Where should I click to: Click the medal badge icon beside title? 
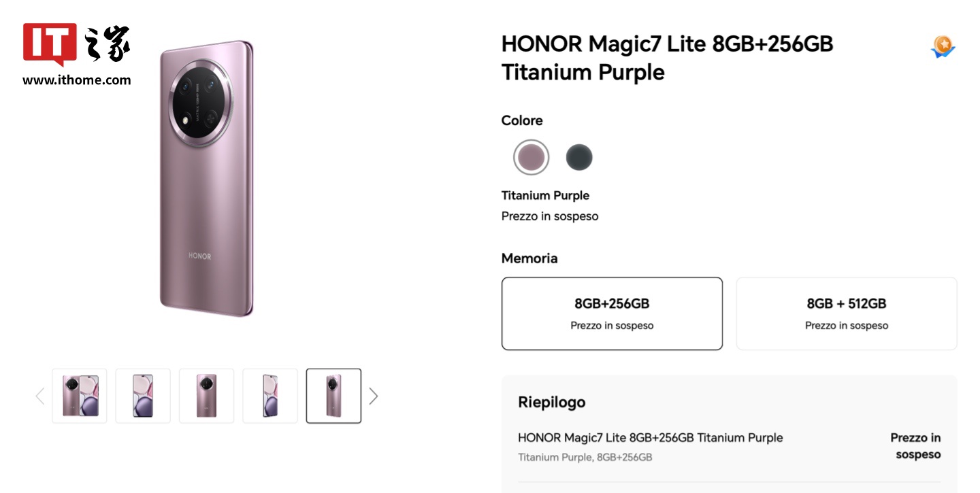[943, 46]
